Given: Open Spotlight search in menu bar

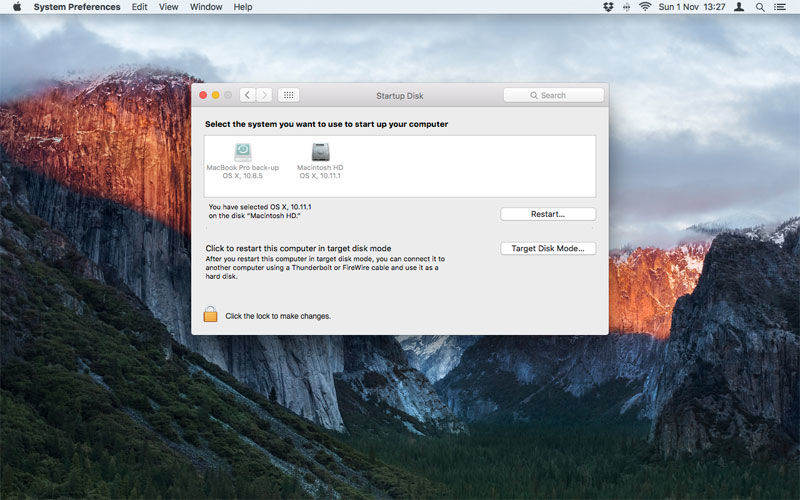Looking at the screenshot, I should pyautogui.click(x=760, y=7).
